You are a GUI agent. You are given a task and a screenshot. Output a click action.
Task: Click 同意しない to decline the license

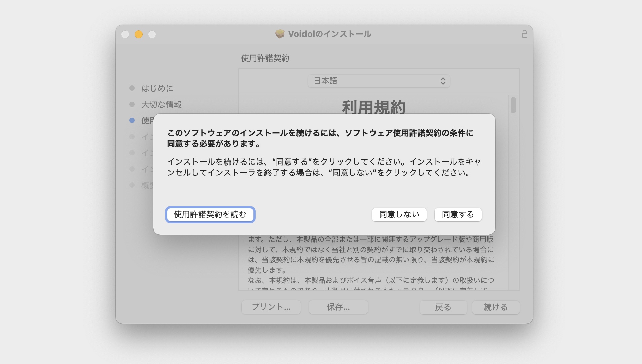[x=399, y=215]
